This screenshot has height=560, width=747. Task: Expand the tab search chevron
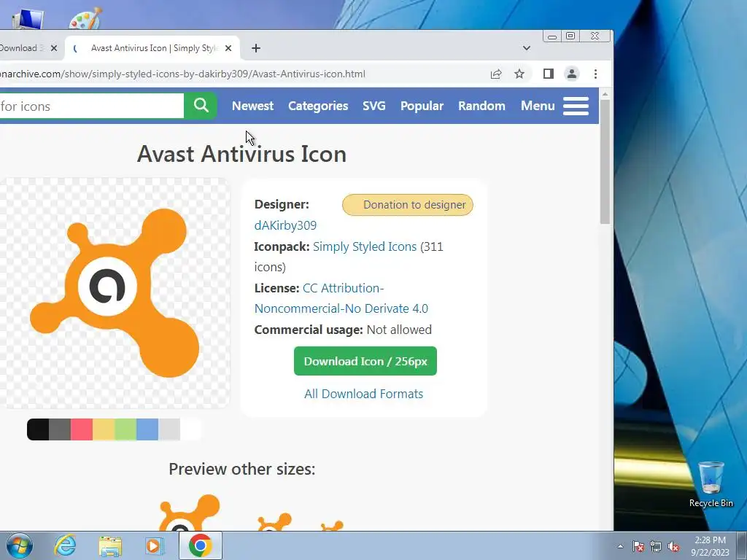point(527,48)
